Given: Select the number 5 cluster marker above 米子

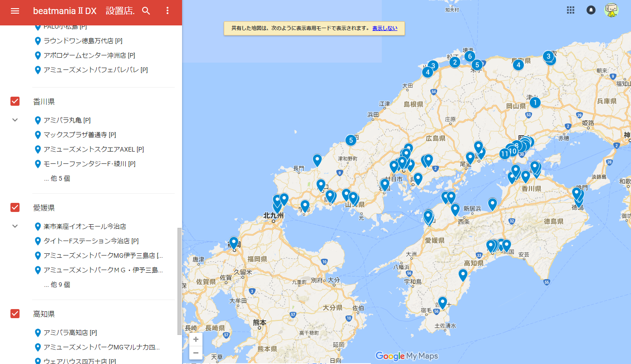Looking at the screenshot, I should click(476, 65).
